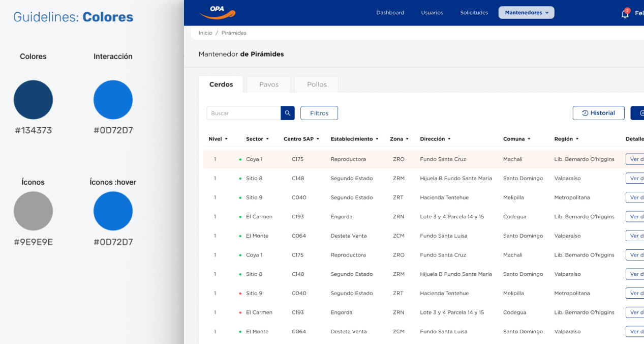Click the magnifier search button
The height and width of the screenshot is (344, 644).
(x=288, y=113)
